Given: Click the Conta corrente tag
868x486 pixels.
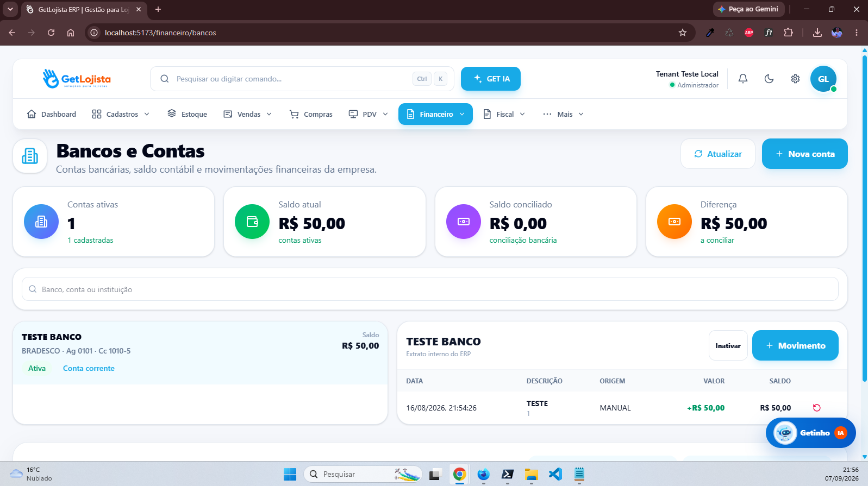Looking at the screenshot, I should click(x=89, y=368).
